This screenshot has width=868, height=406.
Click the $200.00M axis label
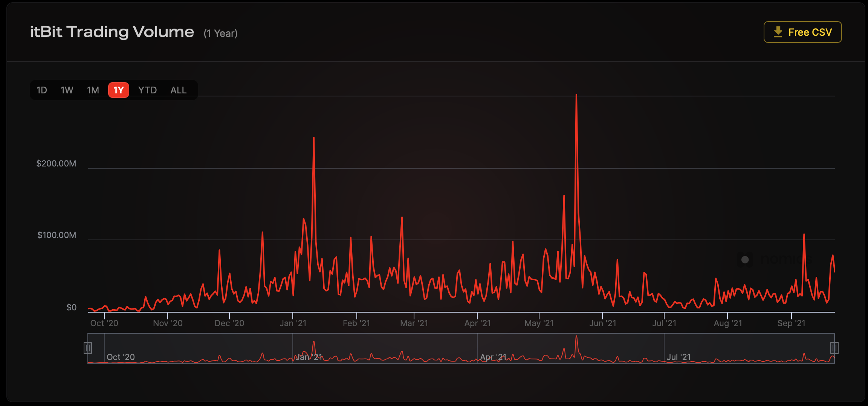click(x=56, y=163)
